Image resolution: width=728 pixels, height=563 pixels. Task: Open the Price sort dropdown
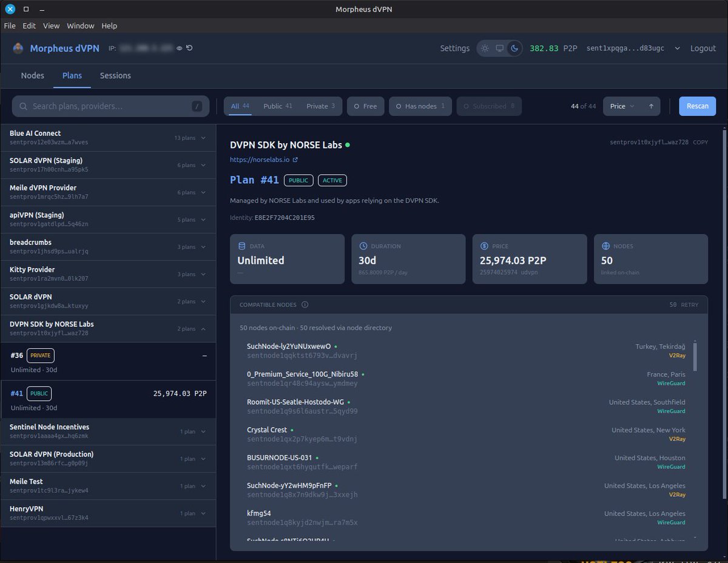click(x=622, y=106)
